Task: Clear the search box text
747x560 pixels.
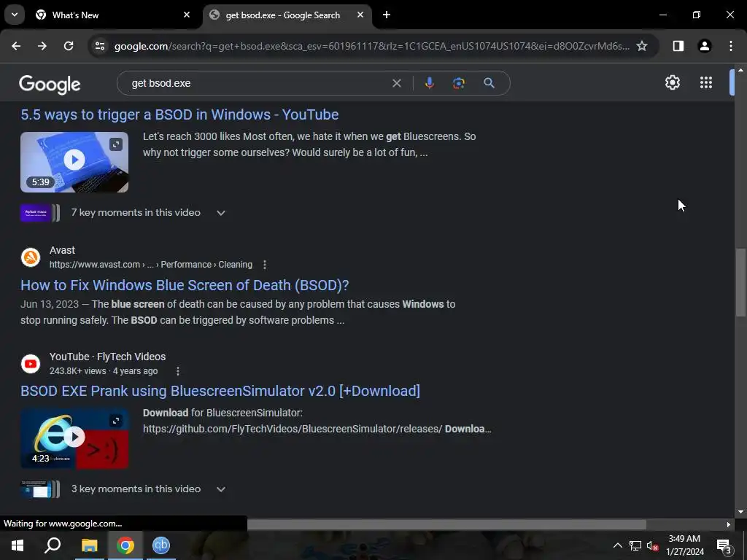Action: tap(396, 83)
